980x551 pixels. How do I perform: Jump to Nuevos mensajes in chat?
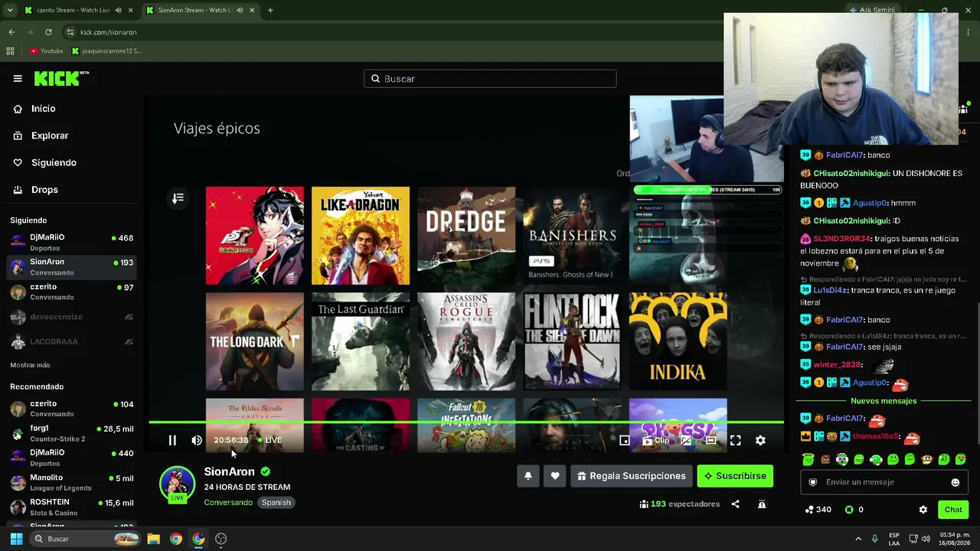tap(883, 401)
